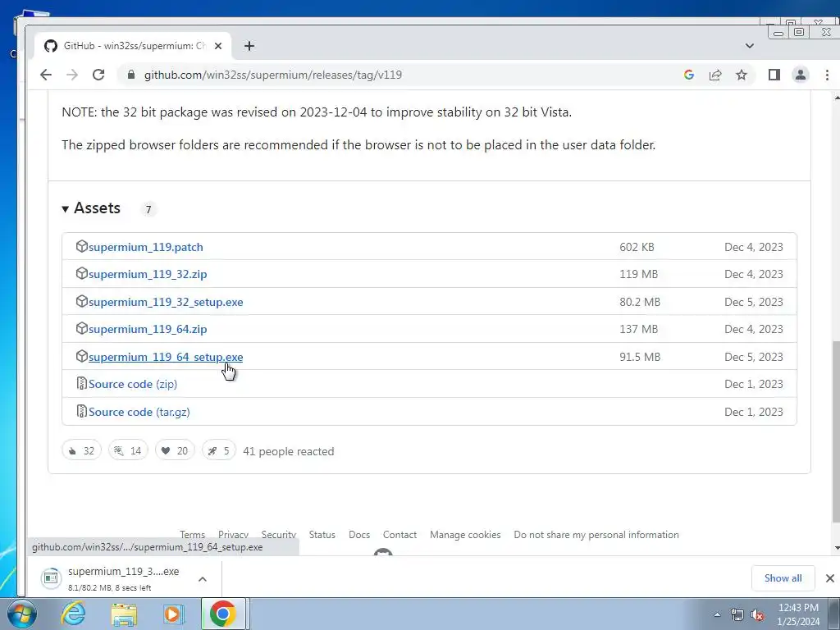Open the Chrome profile avatar
The width and height of the screenshot is (840, 630).
pyautogui.click(x=801, y=75)
